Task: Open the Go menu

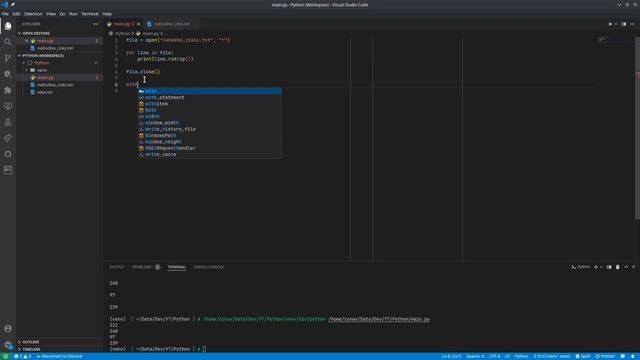Action: tap(62, 14)
